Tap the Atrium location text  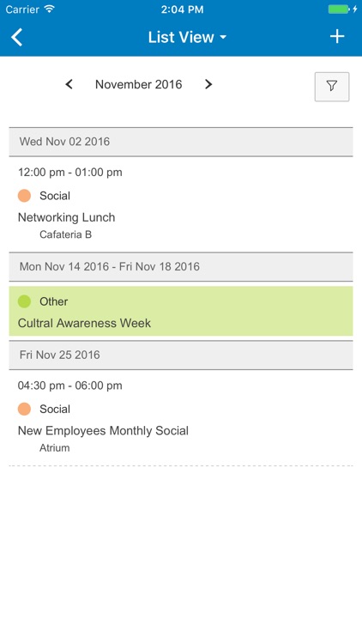(55, 447)
